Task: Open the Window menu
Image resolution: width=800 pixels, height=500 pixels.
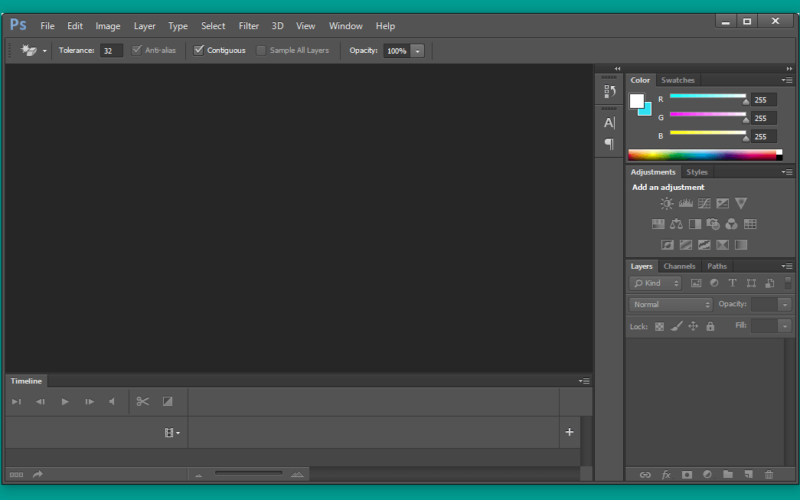Action: 345,26
